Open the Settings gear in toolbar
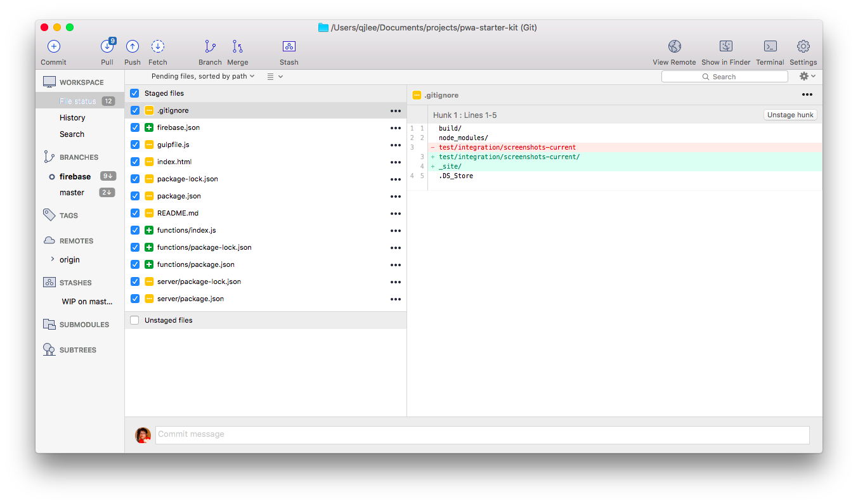This screenshot has height=504, width=858. 803,46
